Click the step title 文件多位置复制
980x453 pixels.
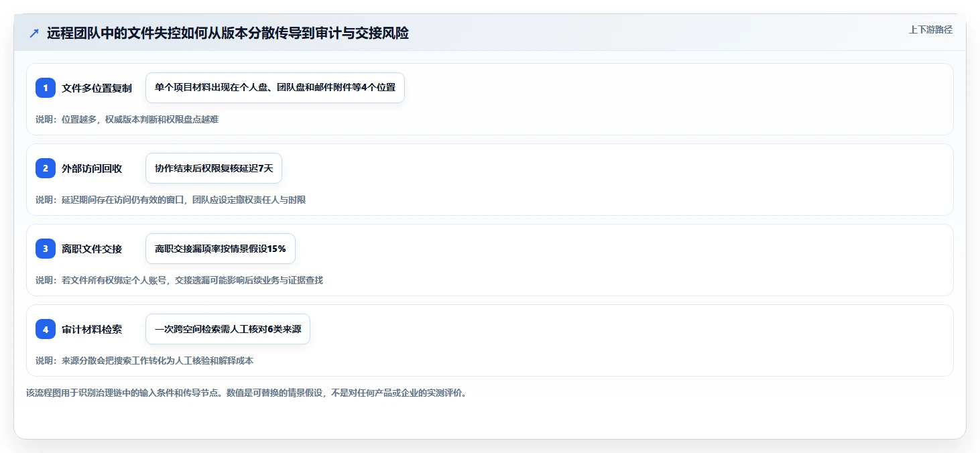(x=97, y=88)
